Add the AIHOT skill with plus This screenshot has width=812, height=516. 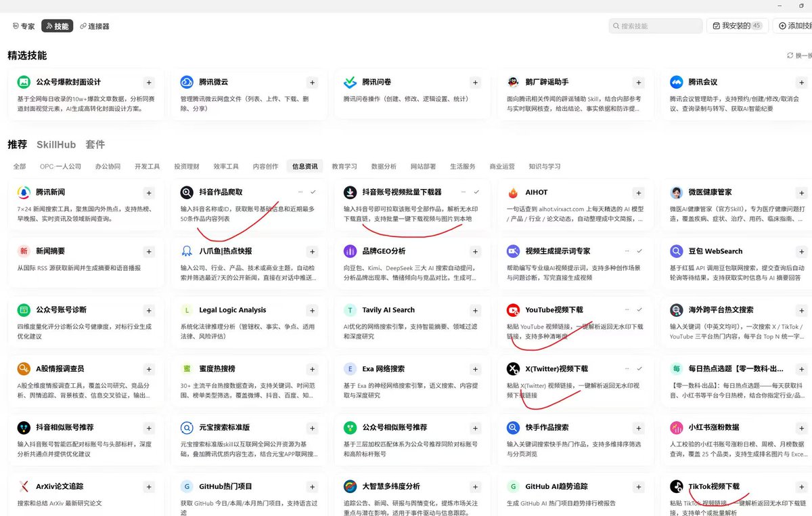pyautogui.click(x=638, y=193)
